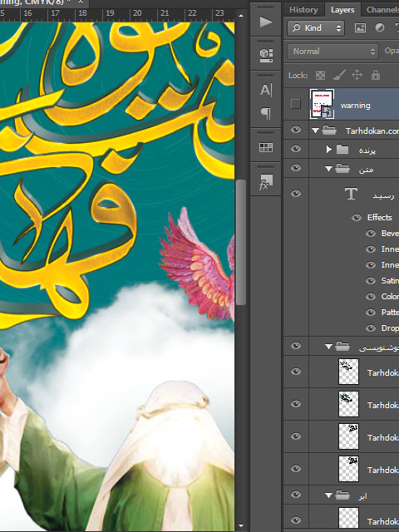This screenshot has width=399, height=532.
Task: Hide the خوشنویسی group eye
Action: (296, 346)
